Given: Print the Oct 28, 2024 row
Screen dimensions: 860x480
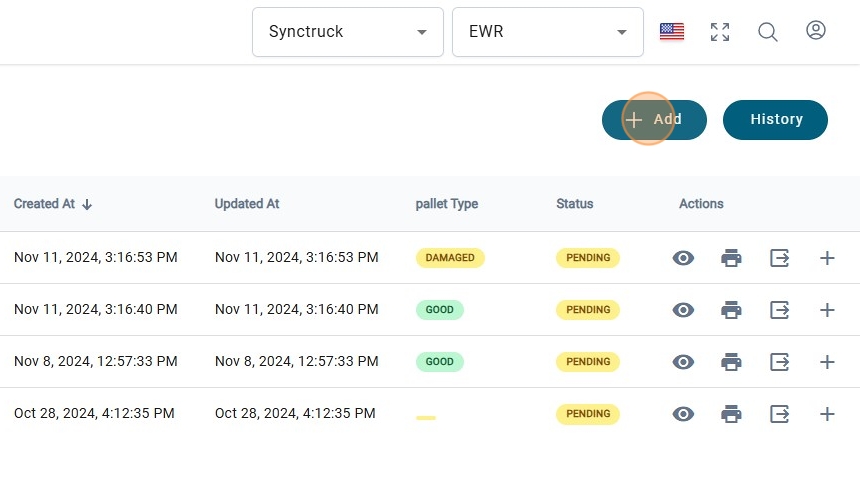Looking at the screenshot, I should 732,414.
